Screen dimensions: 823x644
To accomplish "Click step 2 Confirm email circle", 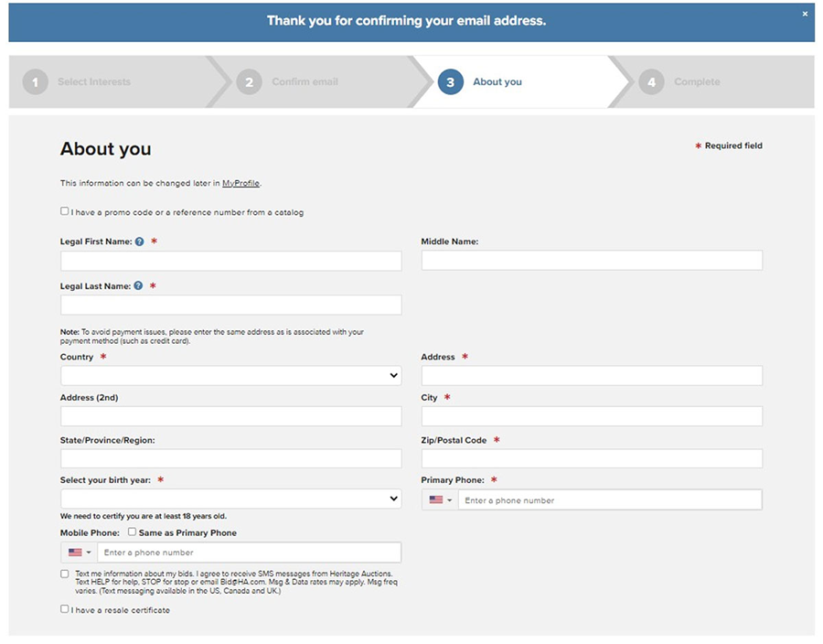I will (249, 82).
